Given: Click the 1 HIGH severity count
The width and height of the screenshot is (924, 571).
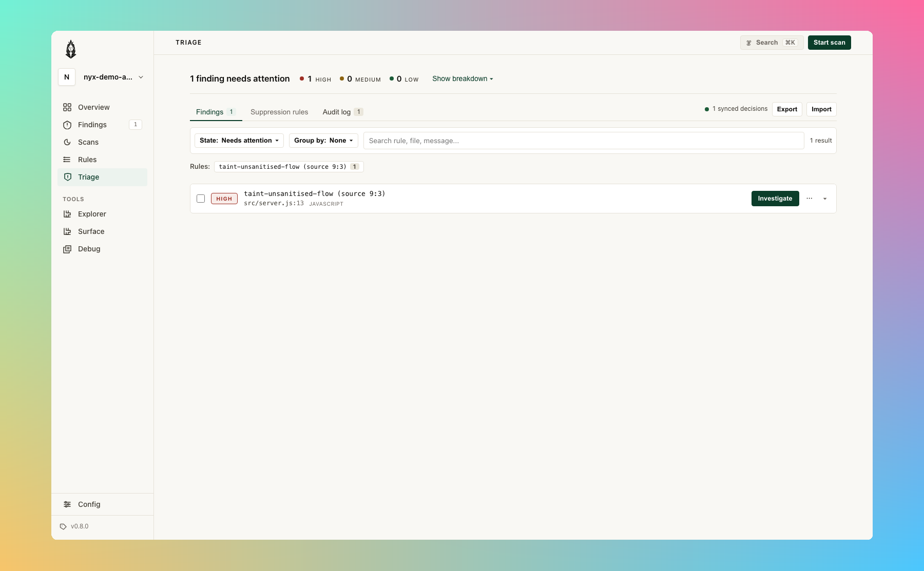Looking at the screenshot, I should [315, 79].
